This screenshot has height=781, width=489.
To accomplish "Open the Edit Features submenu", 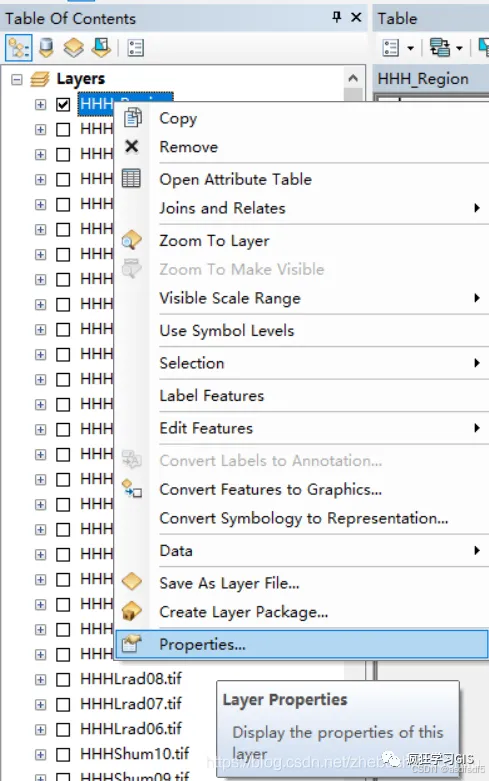I will (301, 428).
